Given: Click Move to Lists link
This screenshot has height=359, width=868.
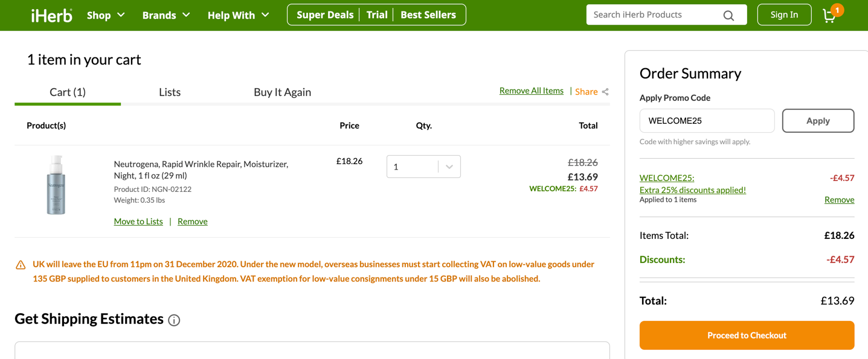Looking at the screenshot, I should (x=138, y=221).
